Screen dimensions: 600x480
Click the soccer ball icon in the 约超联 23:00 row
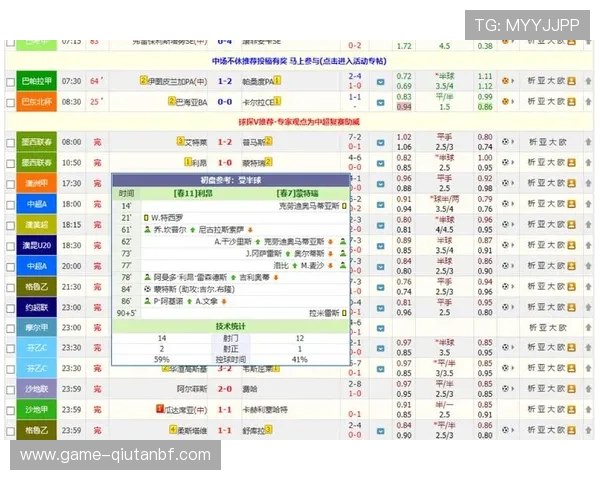click(505, 307)
